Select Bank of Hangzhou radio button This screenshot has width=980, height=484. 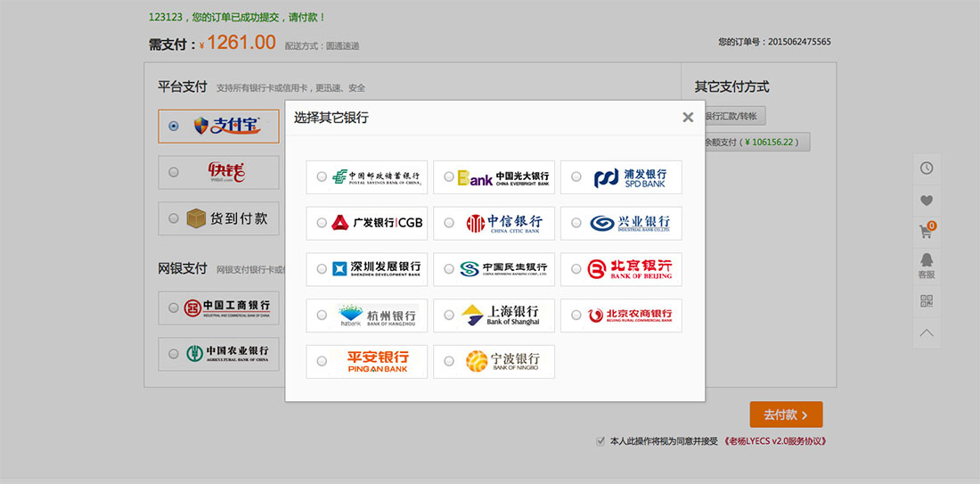coord(322,316)
